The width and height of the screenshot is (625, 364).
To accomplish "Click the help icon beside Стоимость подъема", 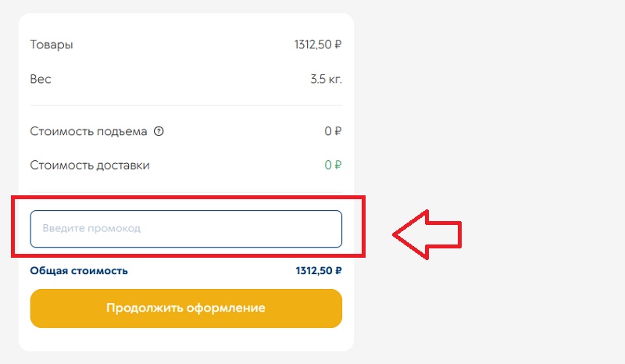I will (159, 131).
